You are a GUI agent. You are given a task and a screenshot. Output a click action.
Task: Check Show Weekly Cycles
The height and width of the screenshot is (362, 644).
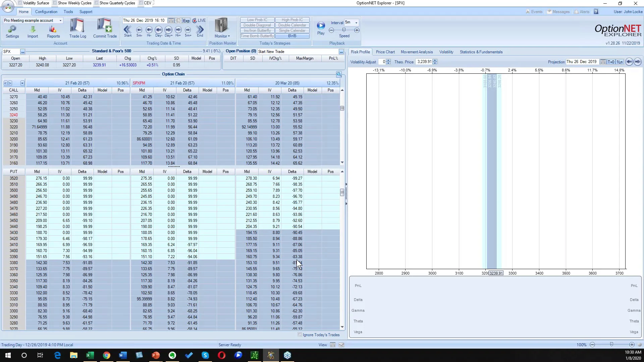pos(55,3)
